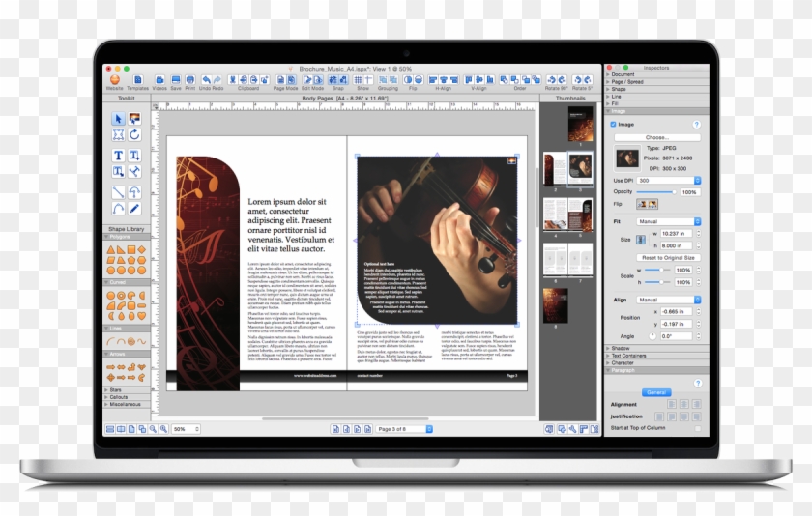Image resolution: width=812 pixels, height=516 pixels.
Task: Collapse the Polygons shape category
Action: tap(128, 237)
